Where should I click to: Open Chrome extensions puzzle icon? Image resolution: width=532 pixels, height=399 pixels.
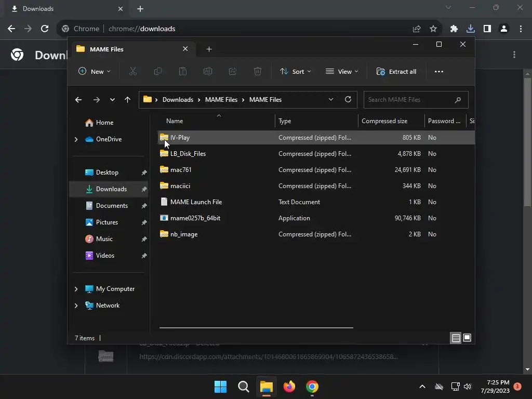pos(454,29)
